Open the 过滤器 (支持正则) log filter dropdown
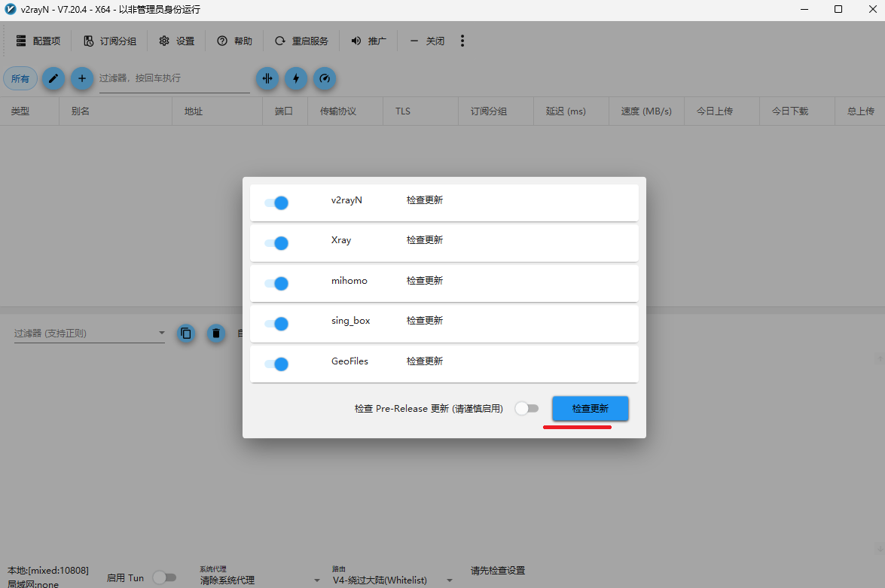 (90, 334)
